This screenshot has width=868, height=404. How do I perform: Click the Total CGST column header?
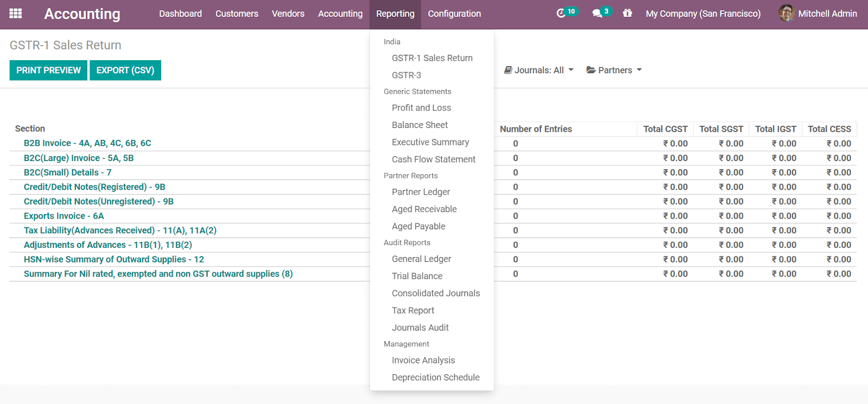[x=665, y=129]
